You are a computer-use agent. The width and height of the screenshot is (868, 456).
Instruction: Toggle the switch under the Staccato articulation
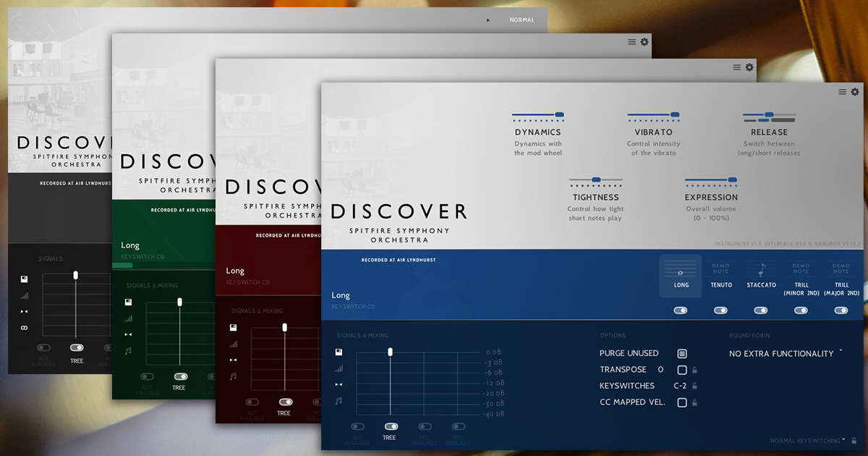click(x=761, y=310)
